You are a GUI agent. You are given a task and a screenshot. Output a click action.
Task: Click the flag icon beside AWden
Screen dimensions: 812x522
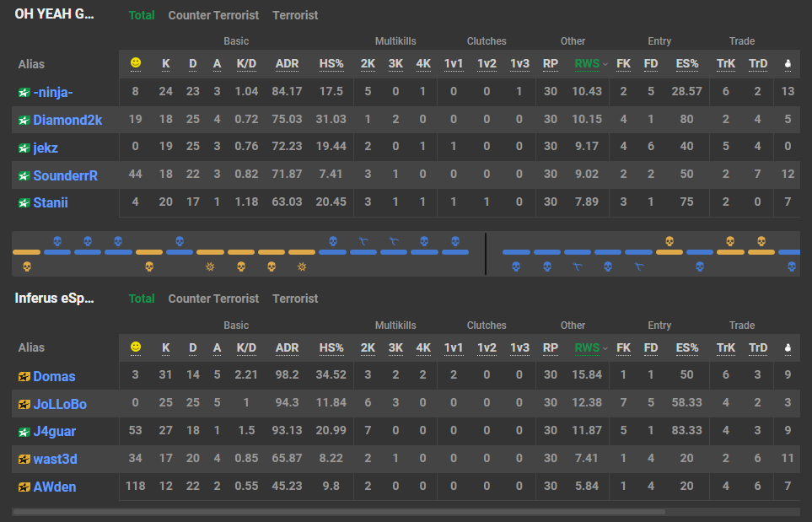(x=24, y=487)
